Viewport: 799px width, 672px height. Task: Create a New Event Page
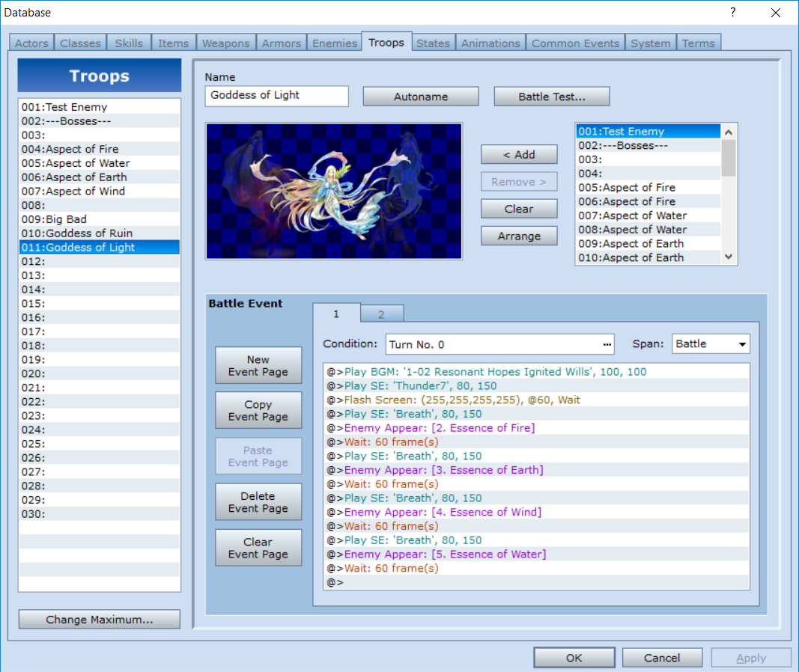[258, 365]
